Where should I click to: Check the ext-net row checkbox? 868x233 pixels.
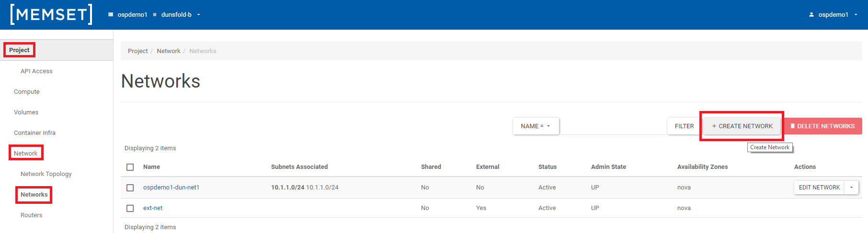point(130,208)
